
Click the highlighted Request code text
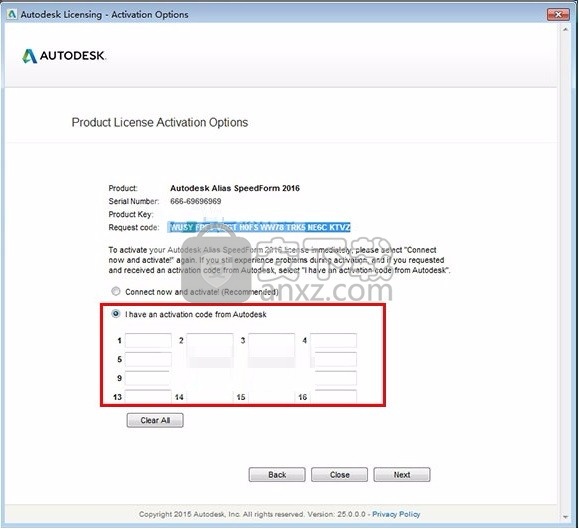259,227
